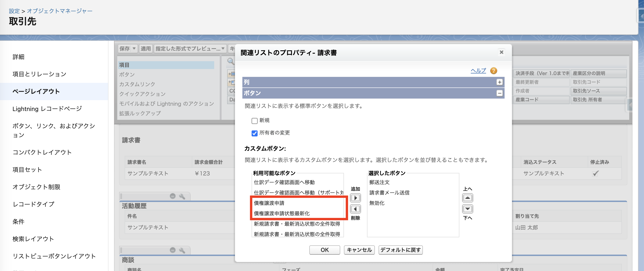The width and height of the screenshot is (644, 271).
Task: Open the orange question-mark help icon
Action: (x=493, y=71)
